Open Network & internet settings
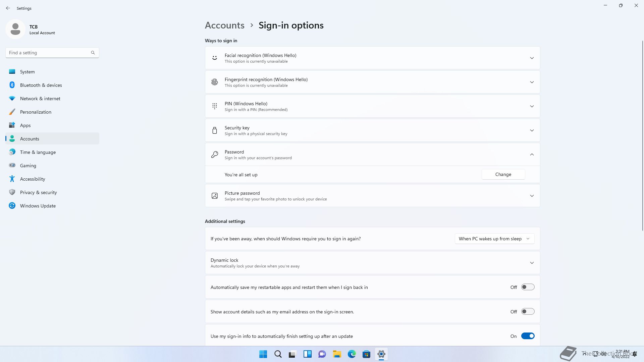Viewport: 644px width, 362px height. coord(52,99)
